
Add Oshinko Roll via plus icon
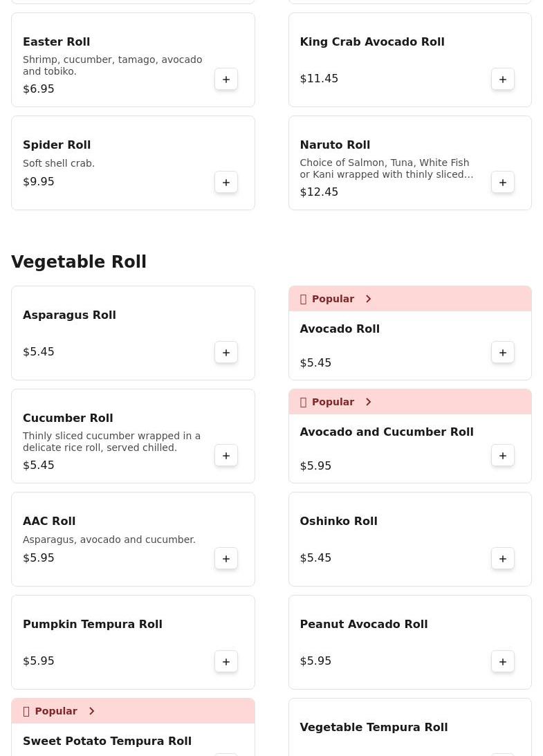(x=503, y=559)
